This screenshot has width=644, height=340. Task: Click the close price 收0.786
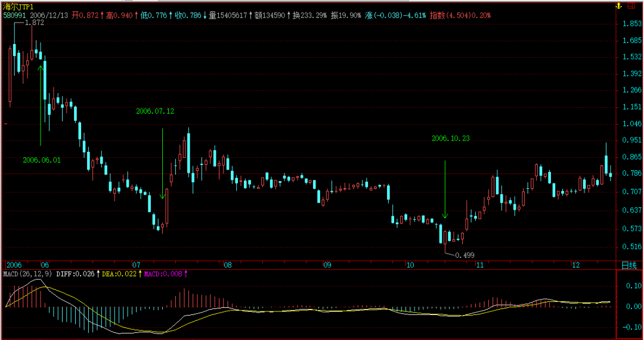click(x=188, y=15)
